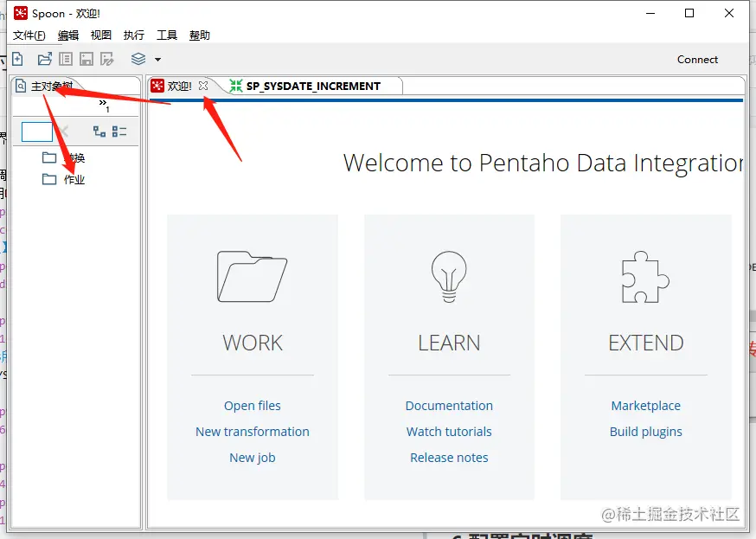The height and width of the screenshot is (539, 756).
Task: Open the Documentation link
Action: (x=449, y=406)
